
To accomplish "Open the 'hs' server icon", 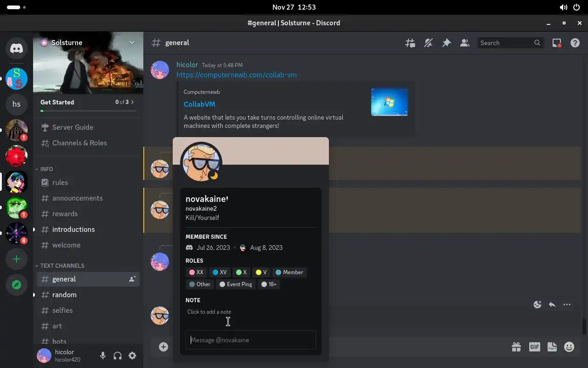I will pyautogui.click(x=17, y=104).
